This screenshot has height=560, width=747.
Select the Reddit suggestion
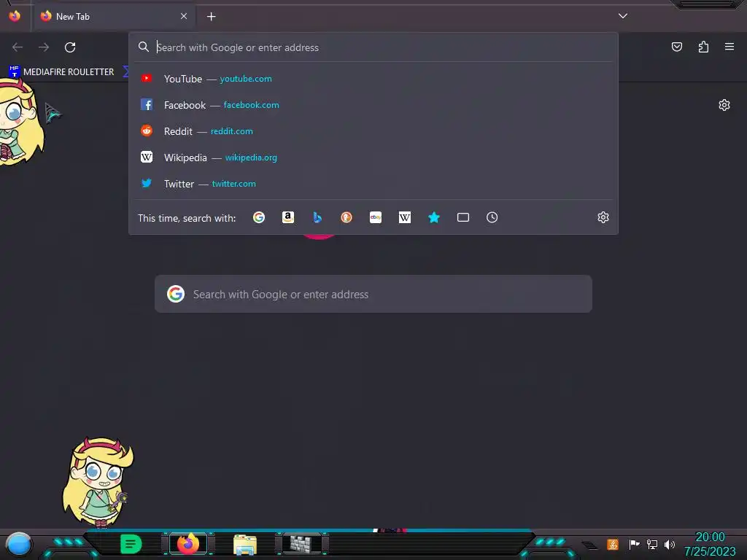[373, 131]
